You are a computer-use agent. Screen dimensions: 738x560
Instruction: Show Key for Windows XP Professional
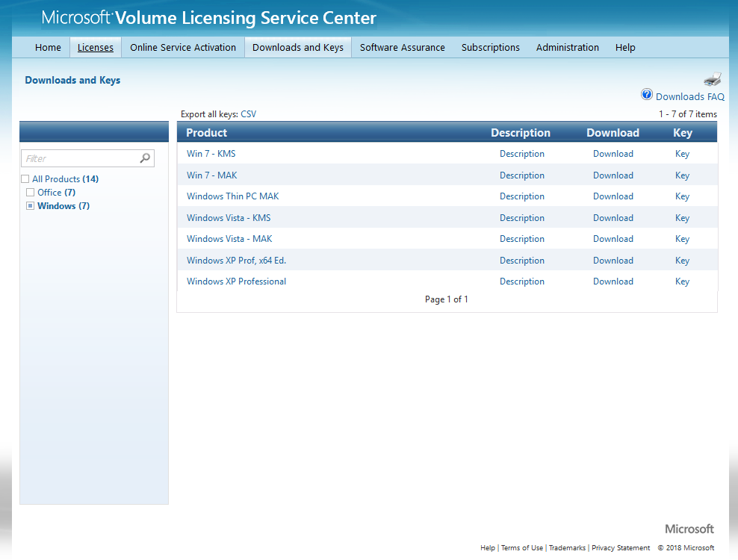(682, 282)
